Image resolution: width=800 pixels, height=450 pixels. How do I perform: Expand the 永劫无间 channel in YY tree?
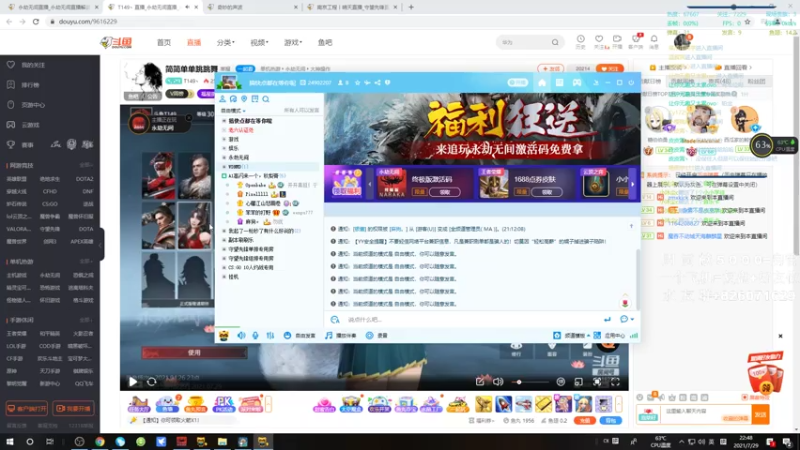[x=224, y=158]
